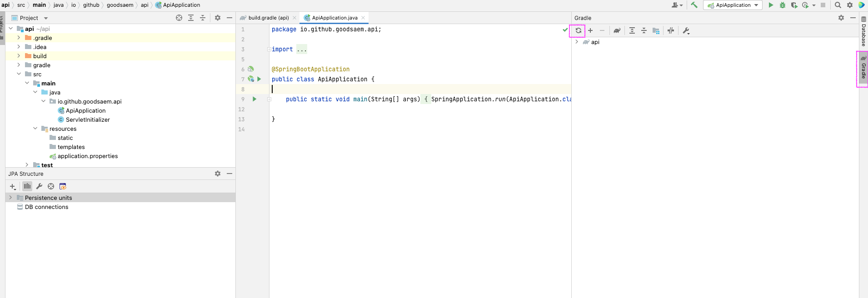Select opened file in Project panel
This screenshot has height=298, width=868.
(x=179, y=18)
